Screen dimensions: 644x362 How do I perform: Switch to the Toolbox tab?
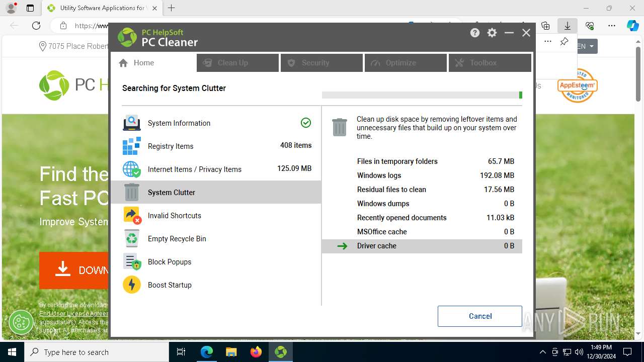(x=490, y=63)
